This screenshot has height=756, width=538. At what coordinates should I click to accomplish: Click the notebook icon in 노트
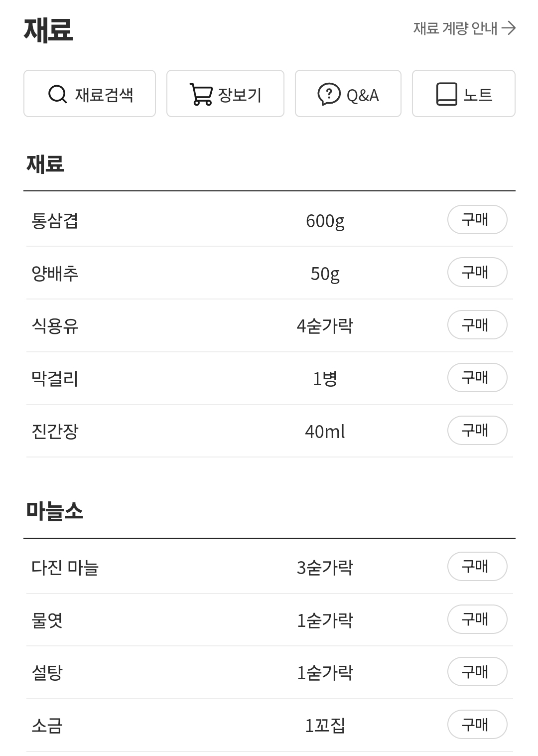click(x=446, y=94)
